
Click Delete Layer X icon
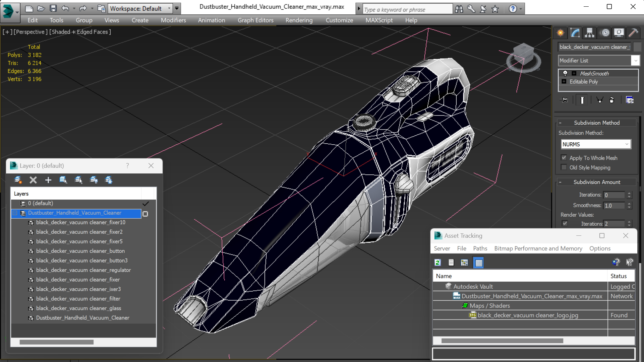pos(33,180)
